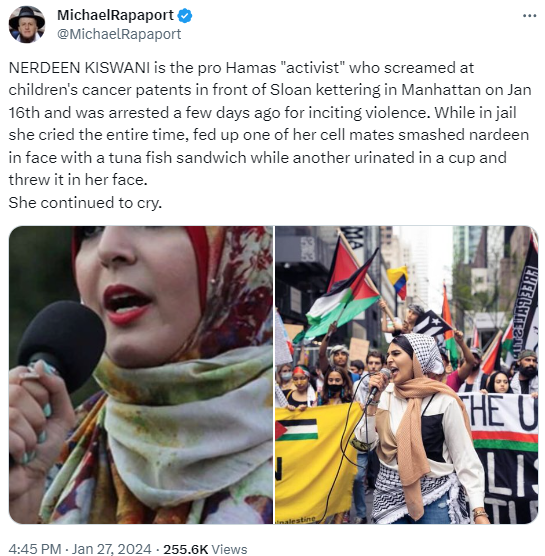The height and width of the screenshot is (556, 545).
Task: Click the Jan 27, 2024 date
Action: 112,549
